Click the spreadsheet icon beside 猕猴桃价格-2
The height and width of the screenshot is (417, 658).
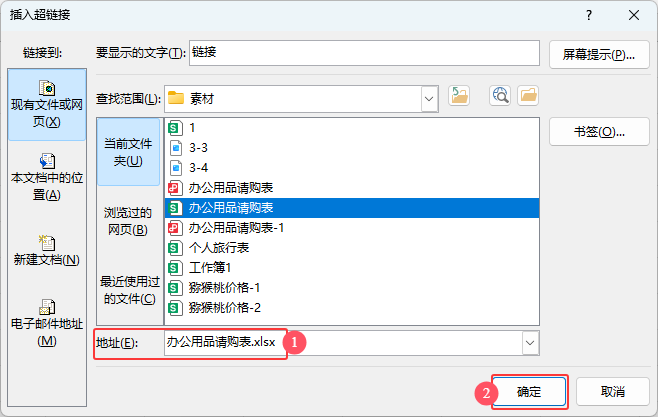(175, 308)
